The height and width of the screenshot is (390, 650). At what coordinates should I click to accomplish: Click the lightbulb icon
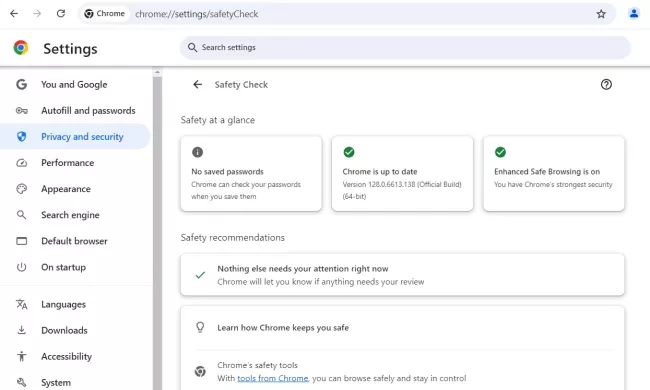pos(200,327)
